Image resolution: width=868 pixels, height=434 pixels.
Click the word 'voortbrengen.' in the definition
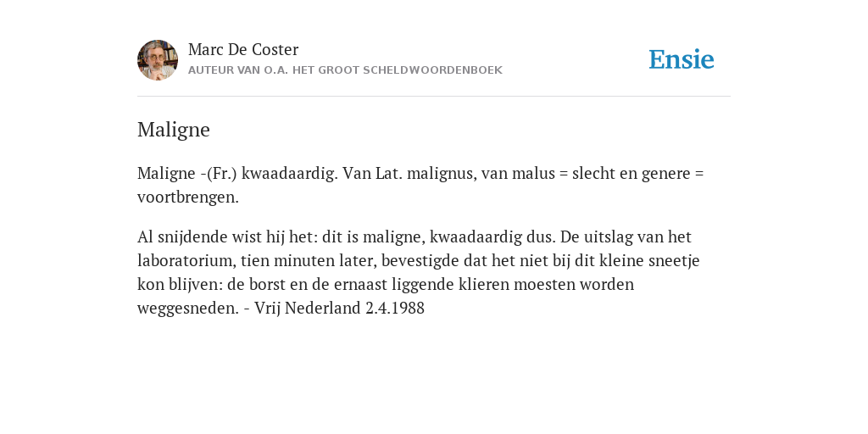[188, 197]
